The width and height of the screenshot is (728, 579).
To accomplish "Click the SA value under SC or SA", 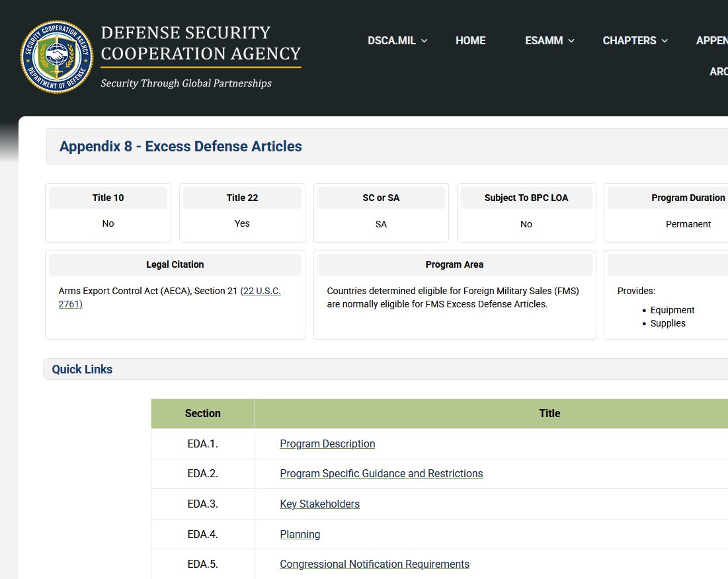I will pyautogui.click(x=381, y=224).
